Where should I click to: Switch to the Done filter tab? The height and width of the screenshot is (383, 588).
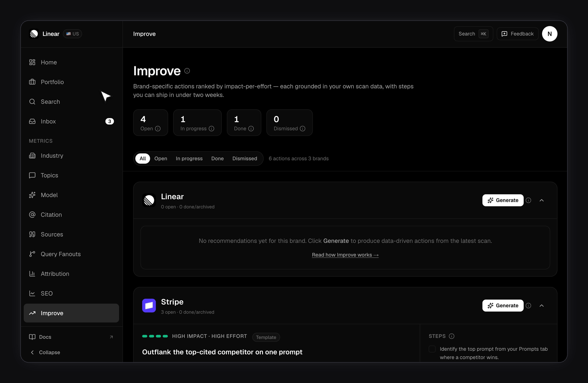[x=217, y=159]
